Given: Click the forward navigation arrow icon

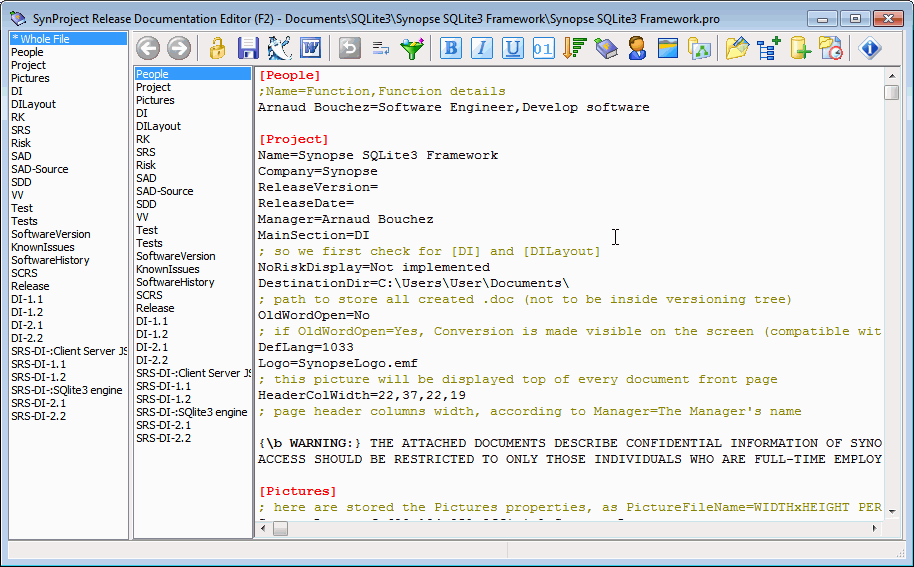Looking at the screenshot, I should click(x=179, y=48).
